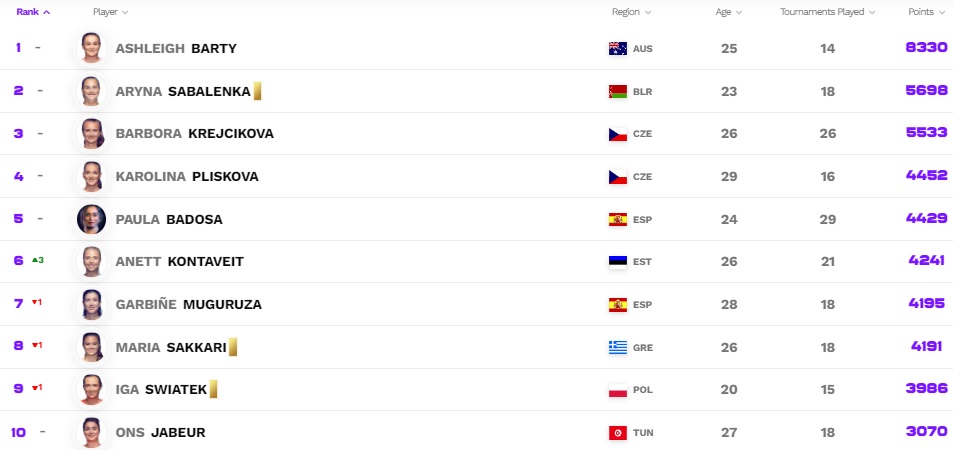
Task: Expand the Region column filter
Action: point(631,12)
